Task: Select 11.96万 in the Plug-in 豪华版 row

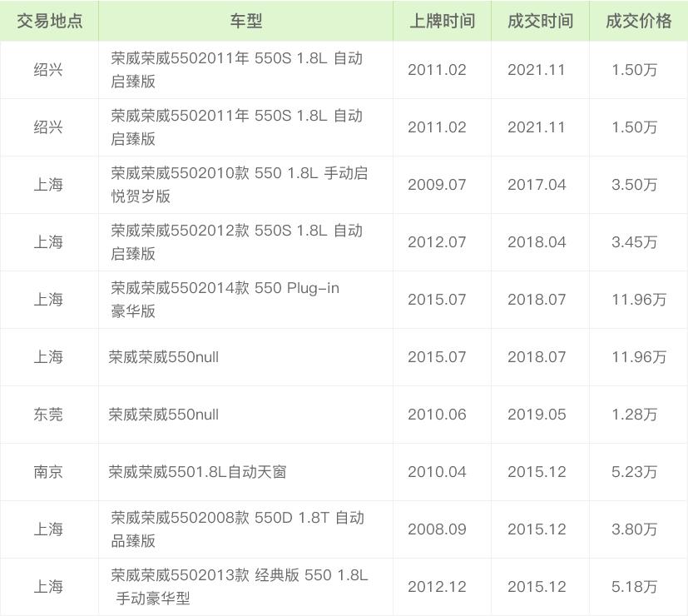Action: (x=639, y=300)
